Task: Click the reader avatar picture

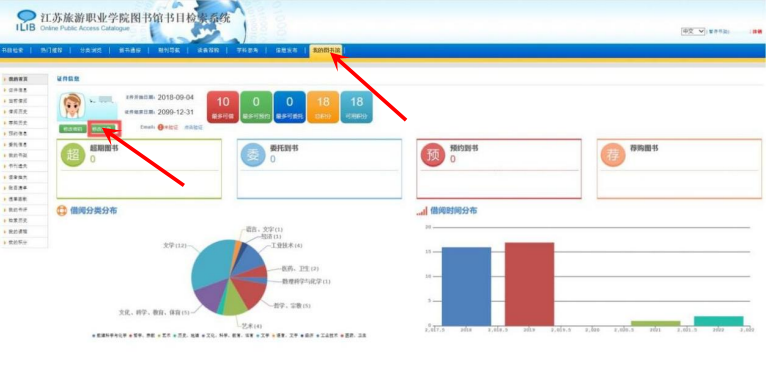Action: click(71, 106)
